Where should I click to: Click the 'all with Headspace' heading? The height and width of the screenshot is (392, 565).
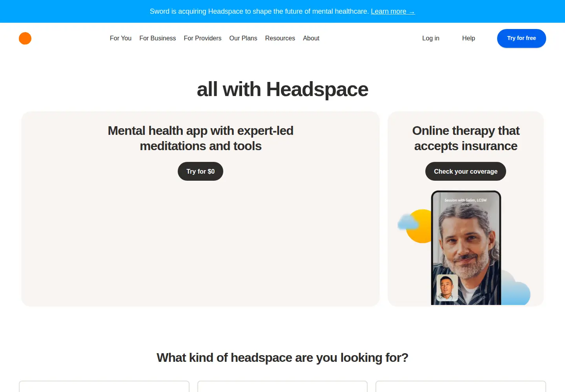pyautogui.click(x=282, y=89)
